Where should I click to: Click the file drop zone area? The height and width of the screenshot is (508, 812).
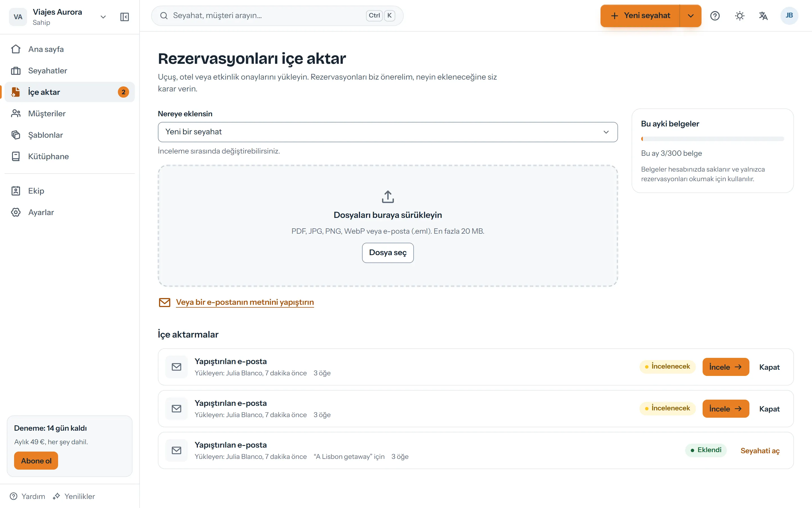(x=388, y=226)
